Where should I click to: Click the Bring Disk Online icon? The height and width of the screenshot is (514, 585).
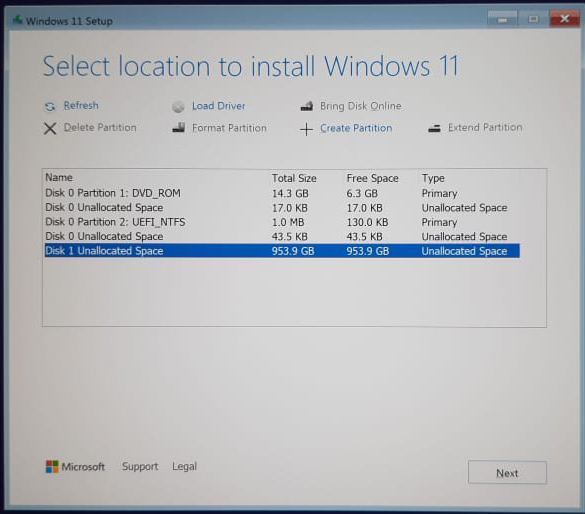coord(307,106)
